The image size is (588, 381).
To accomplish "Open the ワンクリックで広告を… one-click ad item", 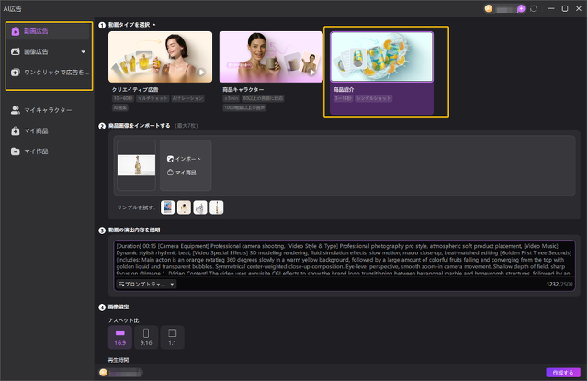I will click(49, 73).
